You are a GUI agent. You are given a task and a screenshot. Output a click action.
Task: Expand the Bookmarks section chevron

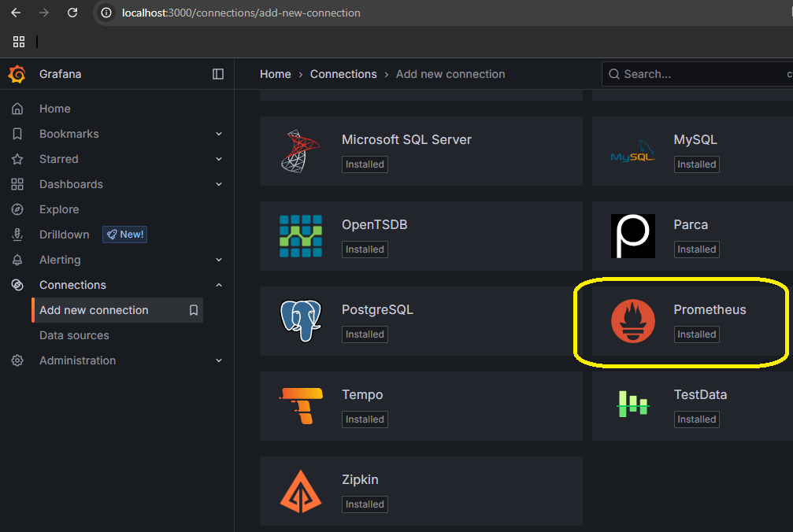tap(219, 134)
